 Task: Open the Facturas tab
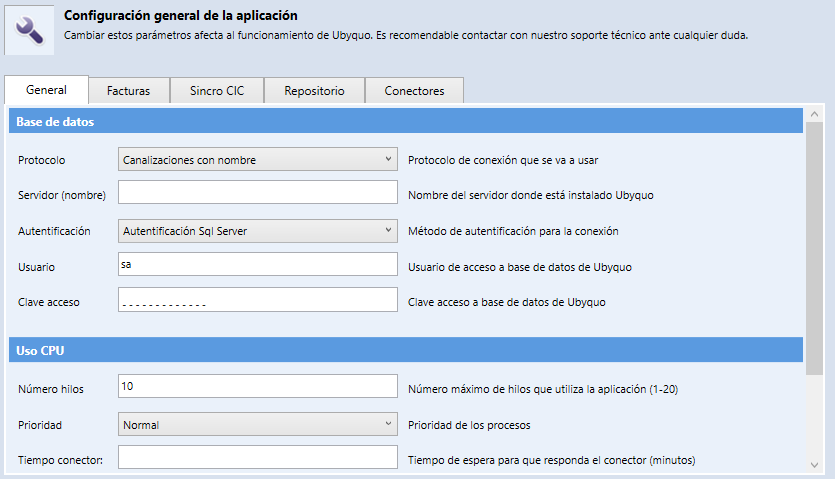pos(129,91)
